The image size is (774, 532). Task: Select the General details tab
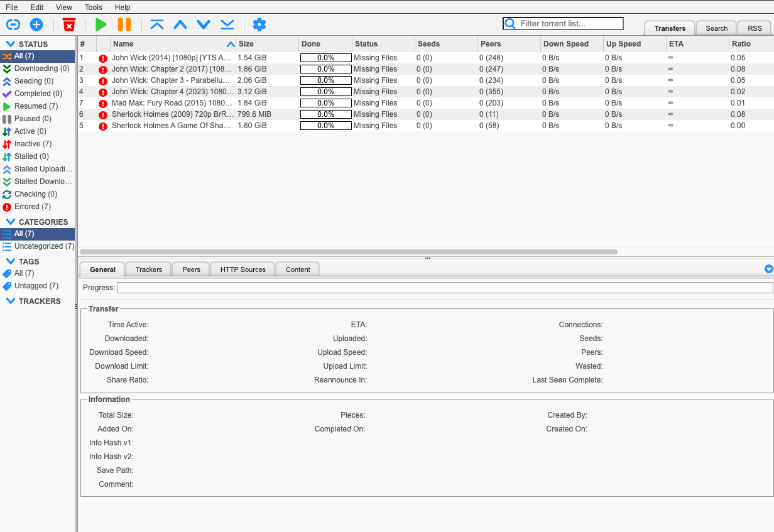click(x=102, y=269)
